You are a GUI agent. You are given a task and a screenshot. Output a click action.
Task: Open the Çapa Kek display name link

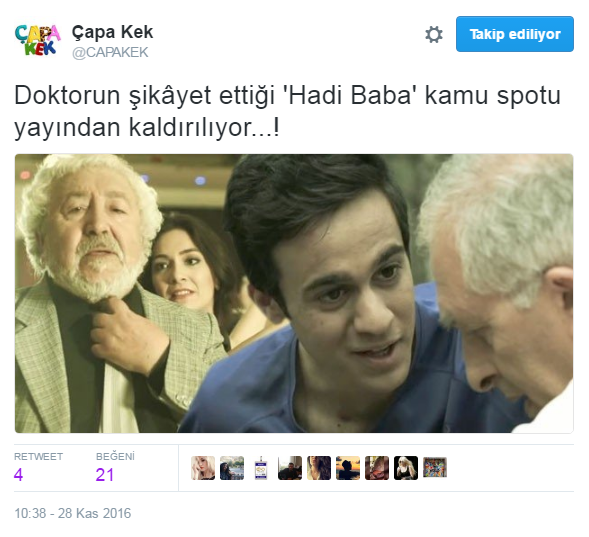pyautogui.click(x=112, y=32)
